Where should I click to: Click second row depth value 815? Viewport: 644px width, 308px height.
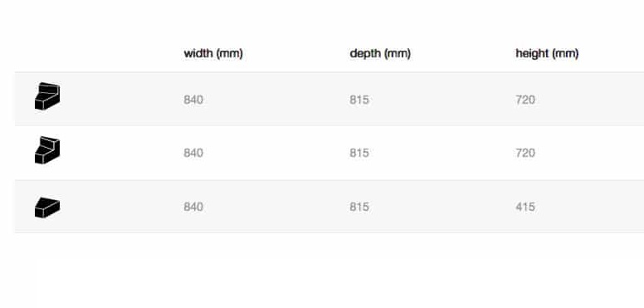point(359,153)
